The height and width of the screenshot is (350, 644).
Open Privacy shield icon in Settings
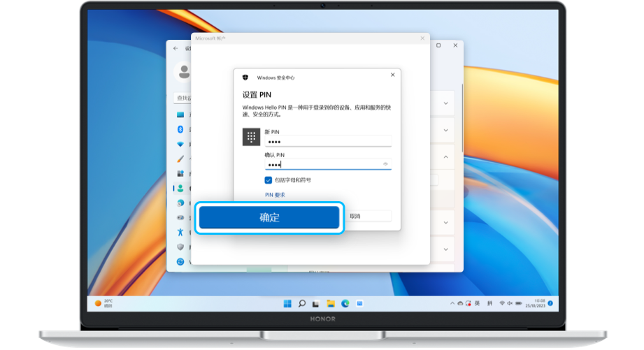coord(180,247)
